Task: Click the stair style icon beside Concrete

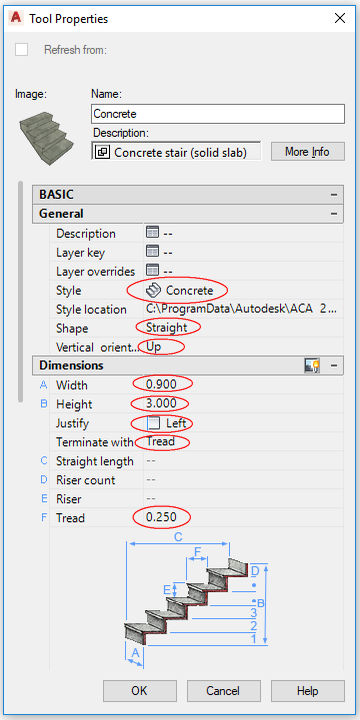Action: pyautogui.click(x=153, y=290)
